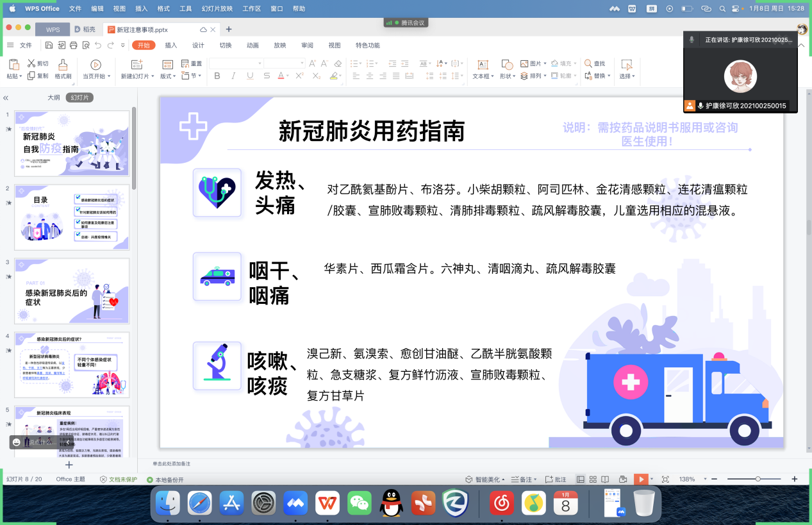
Task: Toggle the microphone icon in meeting window
Action: click(x=692, y=40)
